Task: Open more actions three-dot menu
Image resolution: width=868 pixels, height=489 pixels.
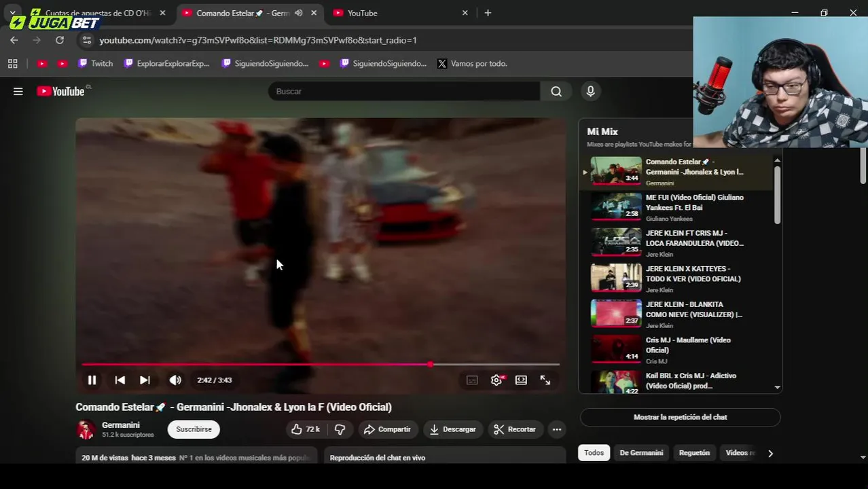Action: (x=557, y=429)
